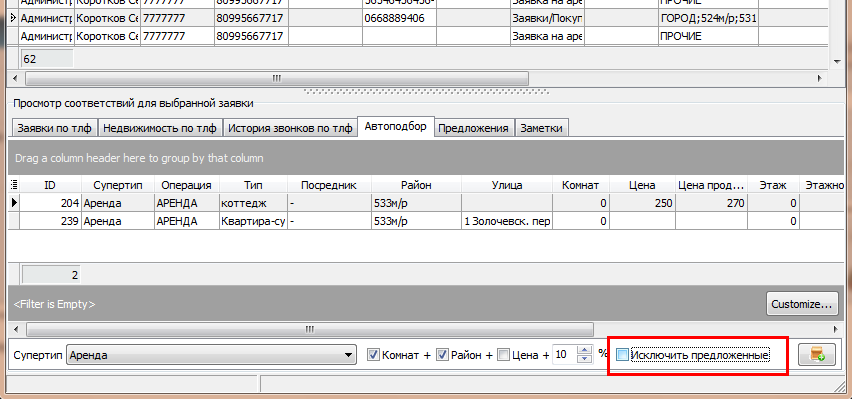Click the 533м/р district cell in row 239
852x399 pixels.
(x=416, y=221)
